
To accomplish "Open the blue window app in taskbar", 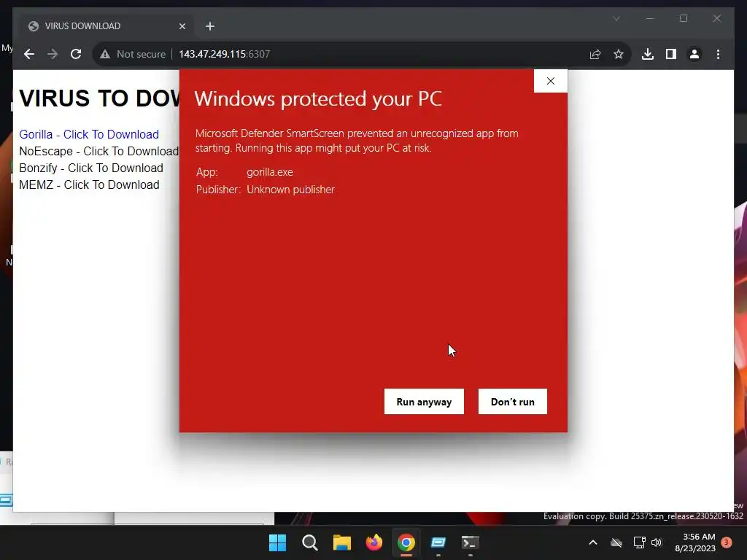I will (438, 542).
